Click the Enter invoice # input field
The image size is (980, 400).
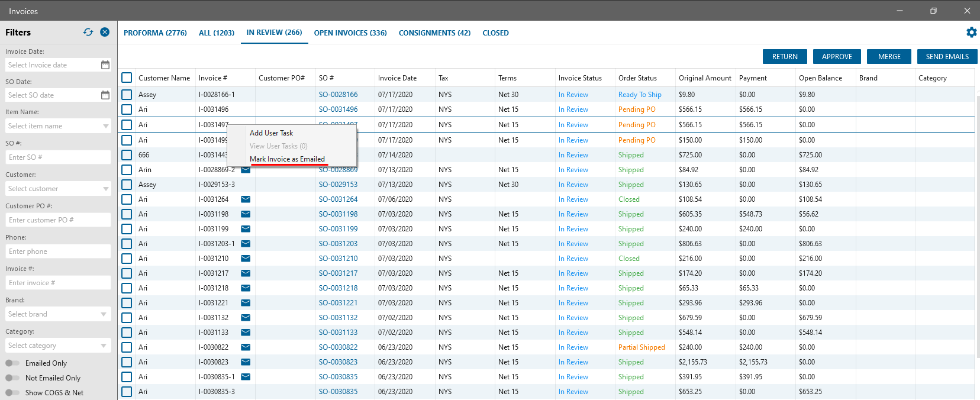click(x=58, y=283)
